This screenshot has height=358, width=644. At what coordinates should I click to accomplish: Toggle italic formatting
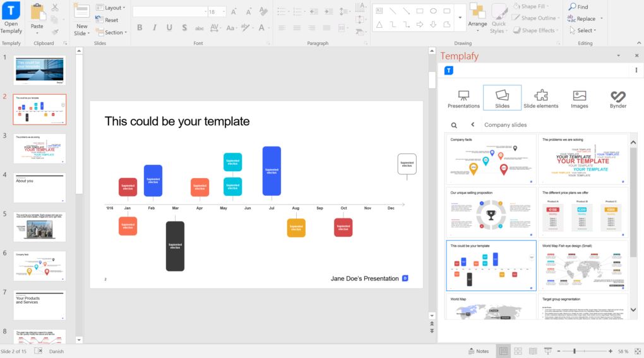point(155,28)
